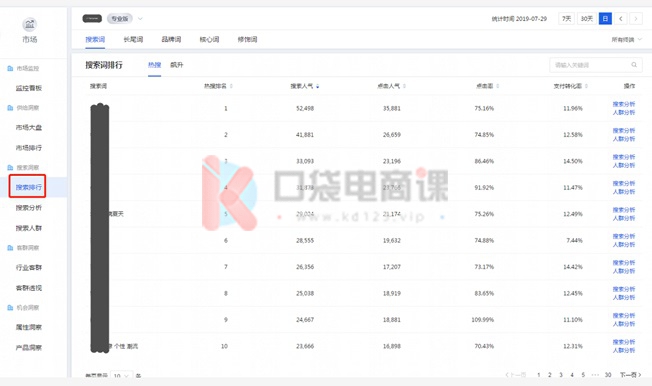Click the 专业版 badge
This screenshot has height=386, width=652.
click(x=120, y=19)
